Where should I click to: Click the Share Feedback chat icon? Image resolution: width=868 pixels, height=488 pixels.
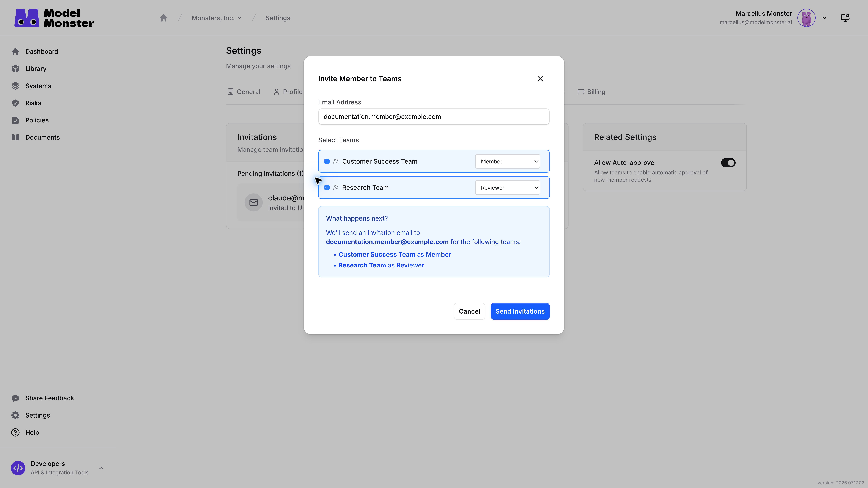tap(16, 398)
